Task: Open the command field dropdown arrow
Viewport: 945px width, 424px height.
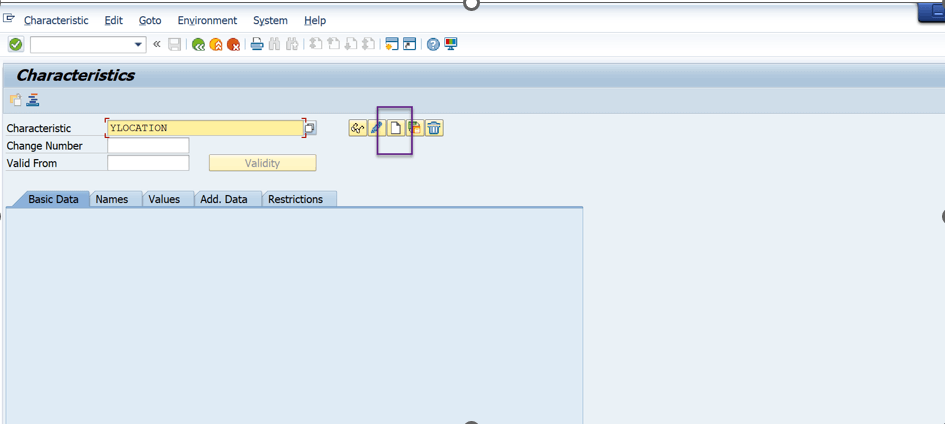Action: 139,45
